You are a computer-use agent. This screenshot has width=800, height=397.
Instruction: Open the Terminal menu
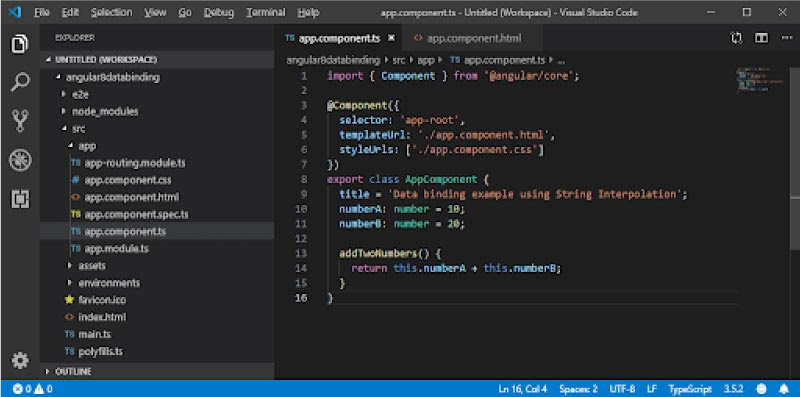265,12
